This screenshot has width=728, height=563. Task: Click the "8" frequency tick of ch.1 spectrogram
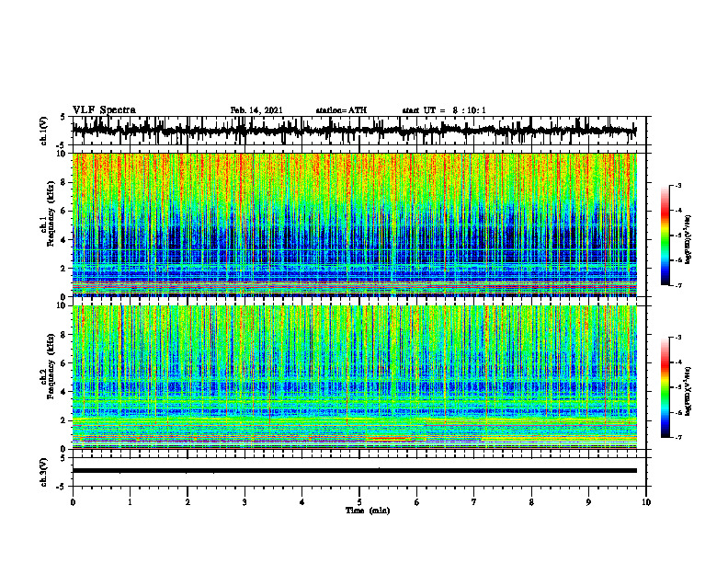point(64,182)
